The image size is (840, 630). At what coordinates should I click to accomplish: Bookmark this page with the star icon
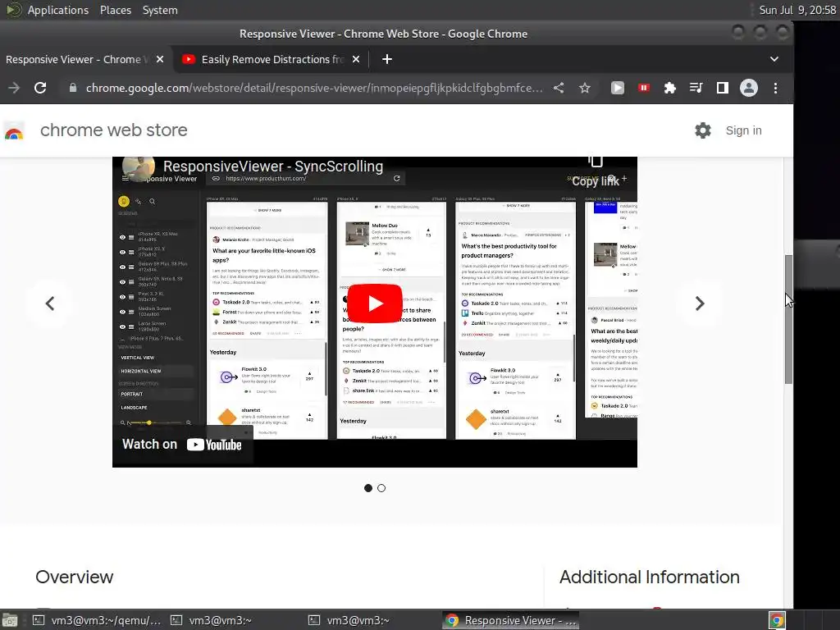tap(584, 88)
